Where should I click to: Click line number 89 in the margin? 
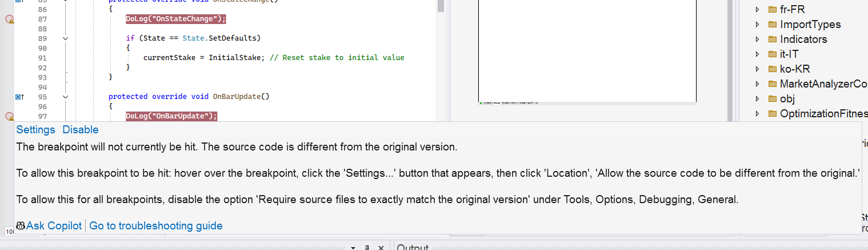42,38
